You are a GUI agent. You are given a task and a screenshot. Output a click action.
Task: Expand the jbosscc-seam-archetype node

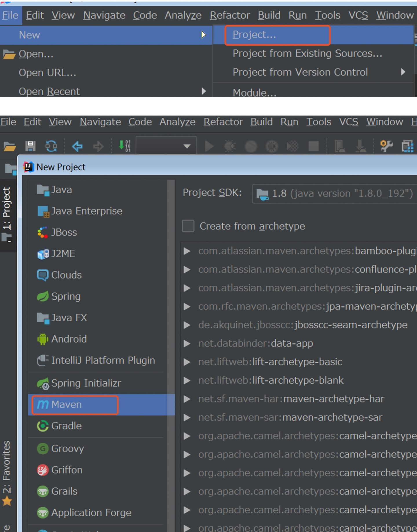pyautogui.click(x=187, y=325)
